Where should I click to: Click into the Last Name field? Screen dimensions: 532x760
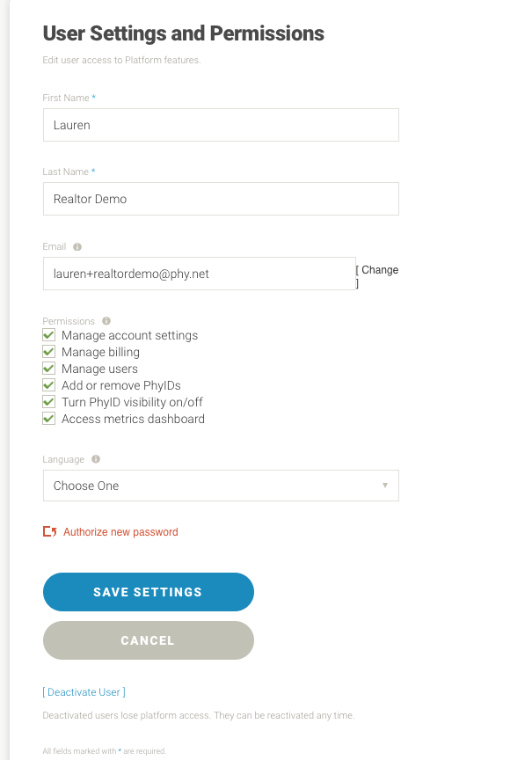(x=221, y=199)
